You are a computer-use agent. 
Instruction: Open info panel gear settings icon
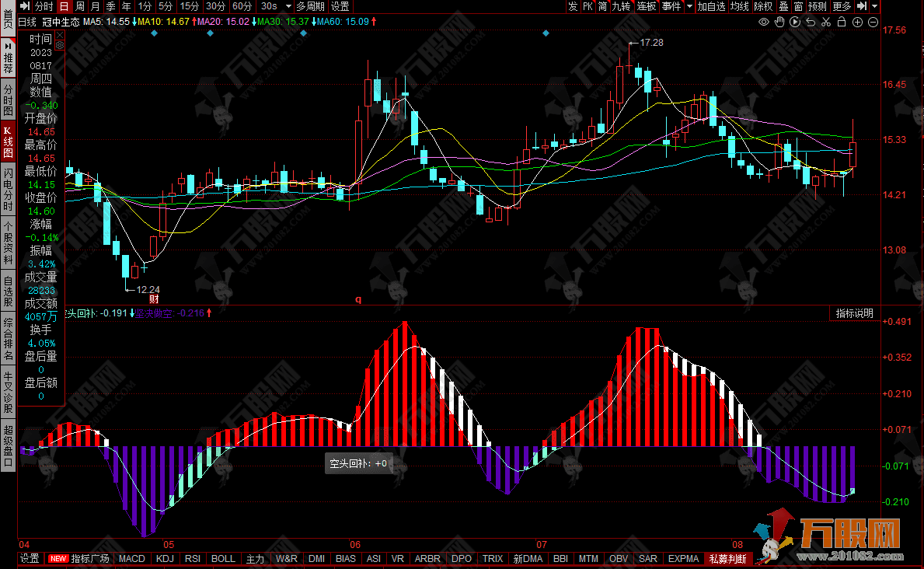tap(60, 45)
